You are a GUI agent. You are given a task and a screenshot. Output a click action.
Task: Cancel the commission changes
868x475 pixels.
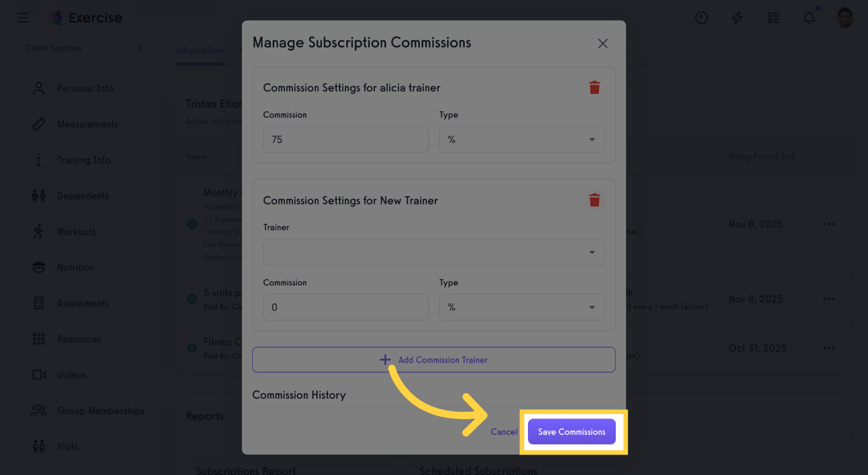coord(504,432)
